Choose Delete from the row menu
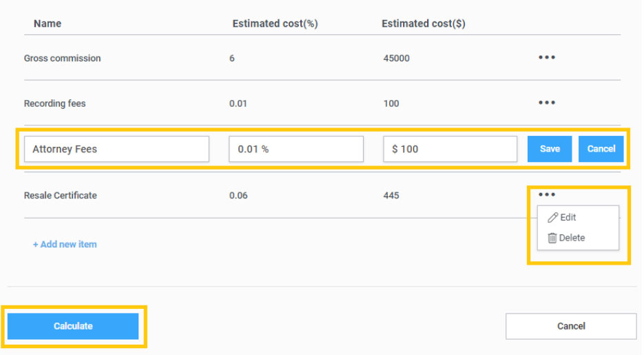Image resolution: width=644 pixels, height=355 pixels. tap(566, 238)
